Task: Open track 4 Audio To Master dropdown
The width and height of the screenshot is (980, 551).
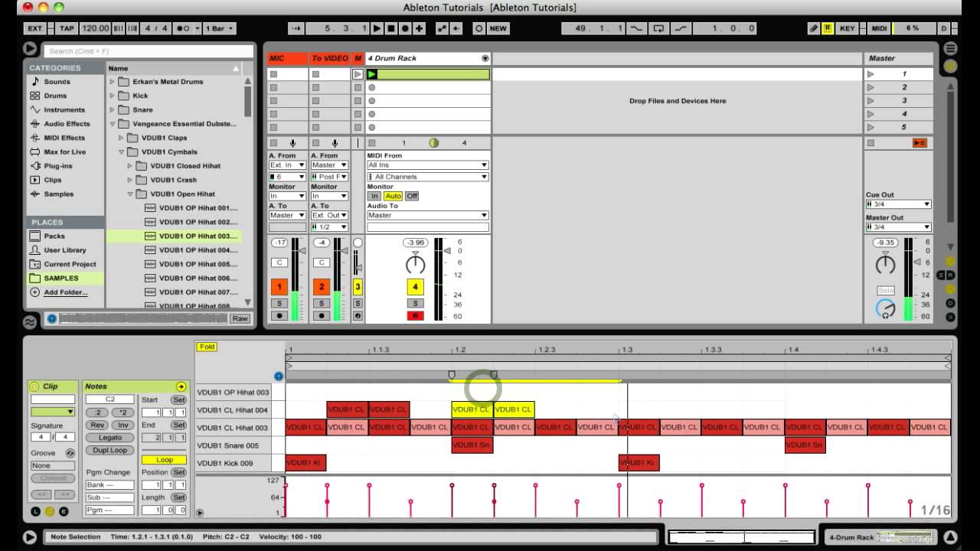Action: 427,215
